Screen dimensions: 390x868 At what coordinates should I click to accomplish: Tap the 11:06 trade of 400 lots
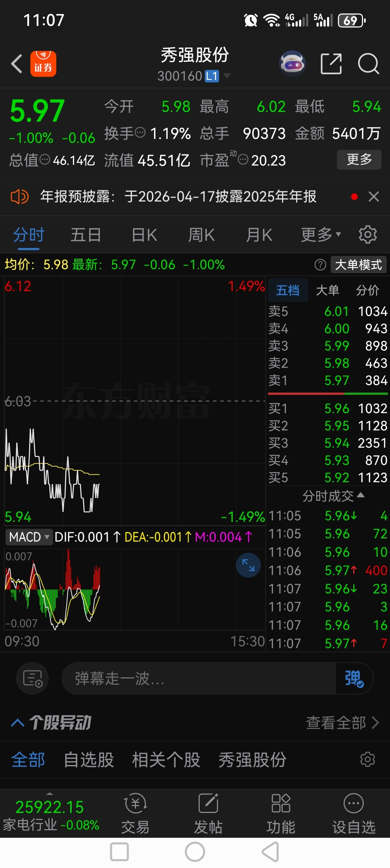click(x=328, y=570)
